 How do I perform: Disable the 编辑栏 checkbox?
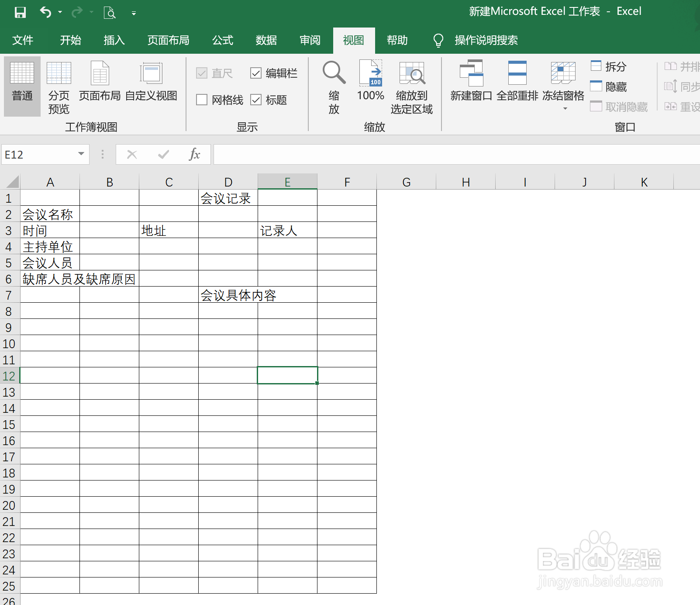pos(256,73)
